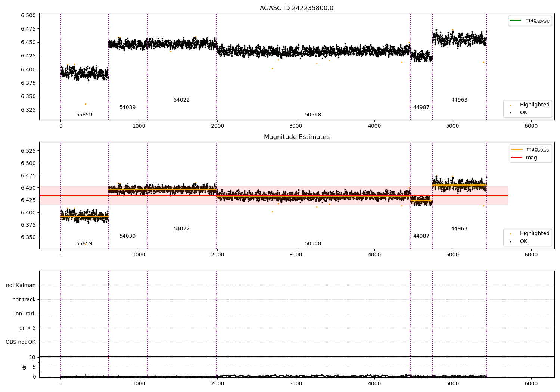Click label 54022 in Magnitude Estimates plot

click(x=181, y=229)
